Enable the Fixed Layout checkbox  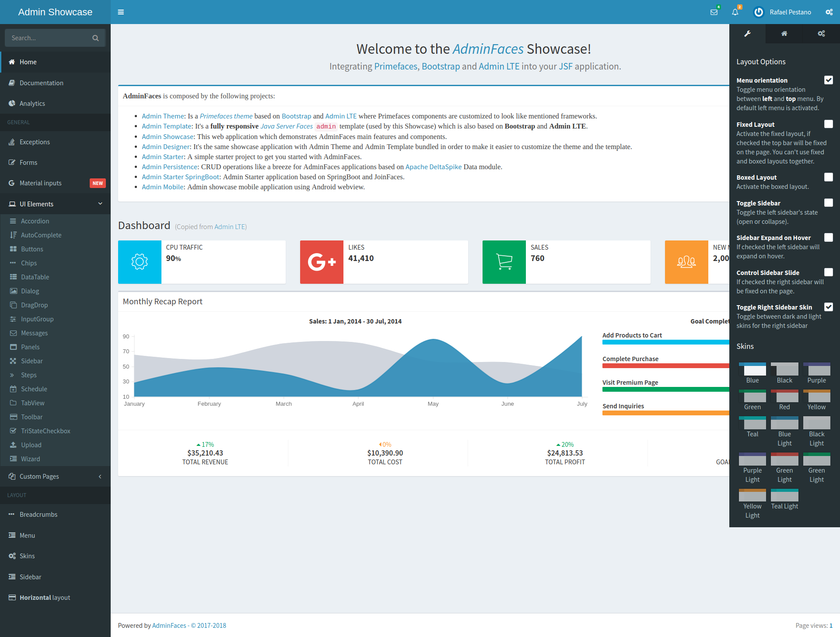coord(828,124)
